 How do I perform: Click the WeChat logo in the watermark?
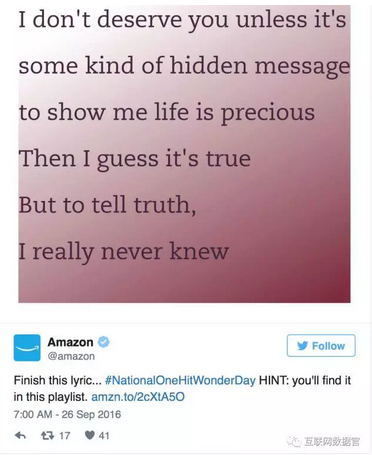pos(294,442)
